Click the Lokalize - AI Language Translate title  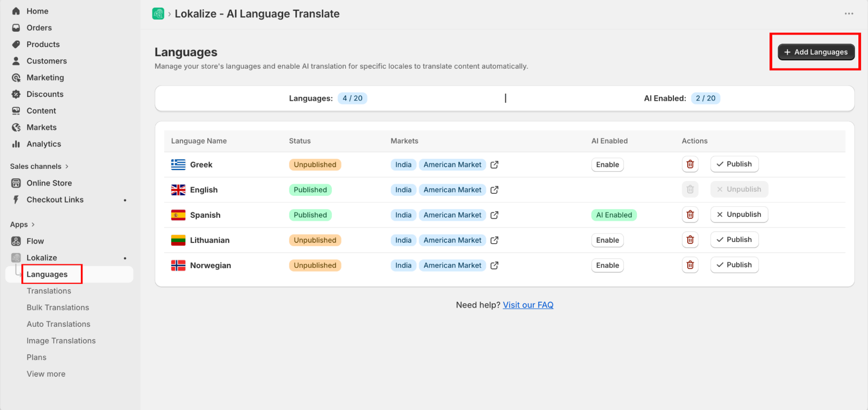(257, 14)
